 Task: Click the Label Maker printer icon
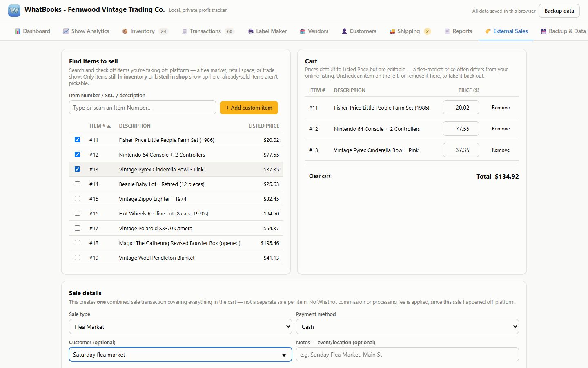click(251, 31)
